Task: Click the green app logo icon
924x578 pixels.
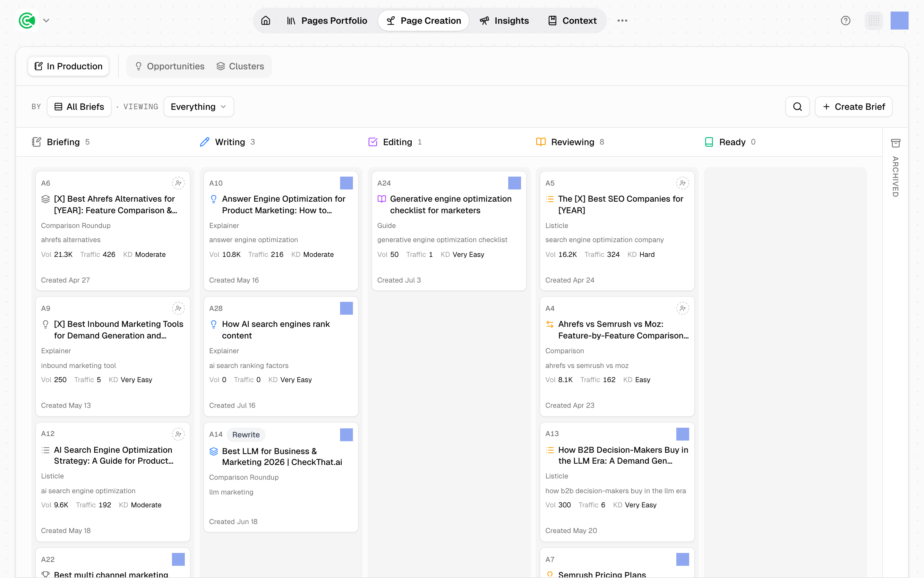Action: click(x=27, y=20)
